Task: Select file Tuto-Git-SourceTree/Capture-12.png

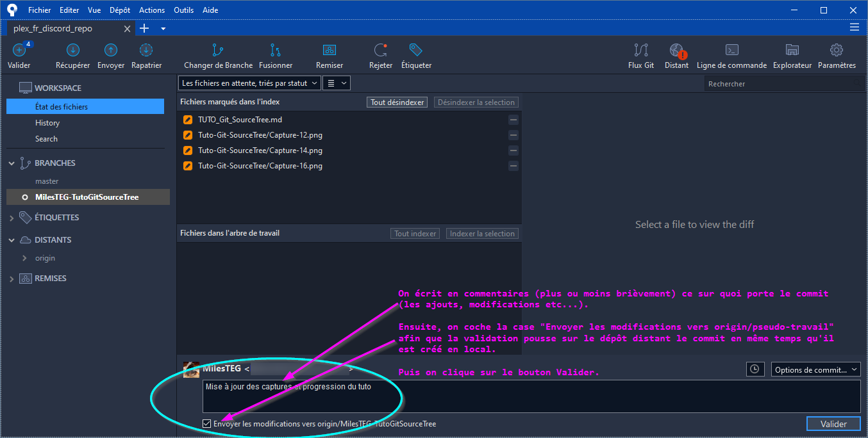Action: (x=260, y=135)
